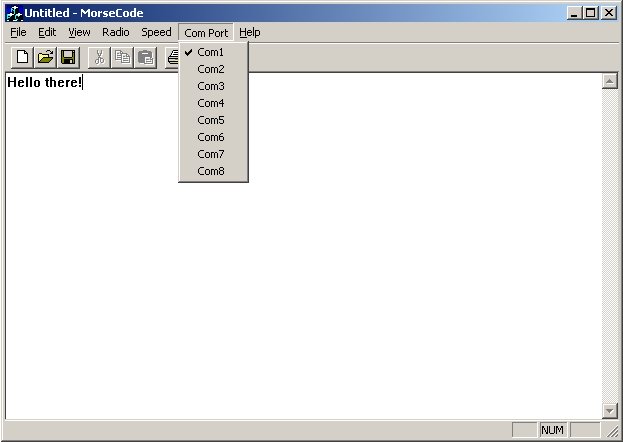This screenshot has width=623, height=442.
Task: Click the Cut scissors toolbar icon
Action: (99, 58)
